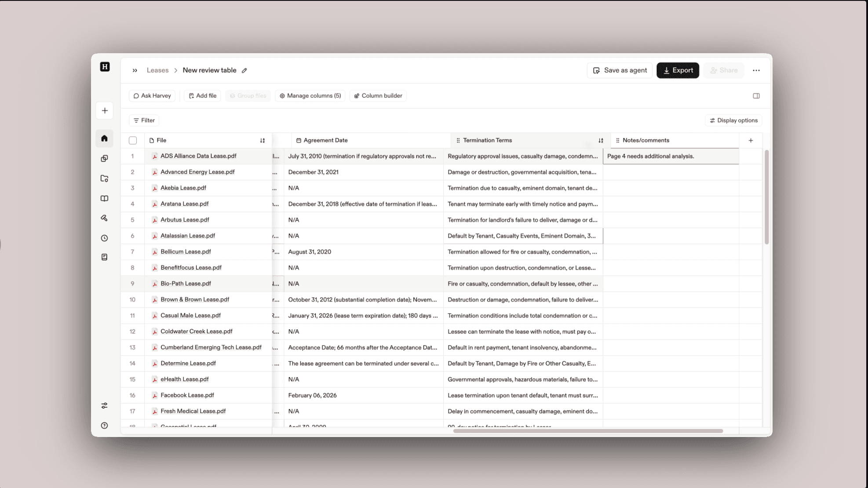Open the Filter menu
The height and width of the screenshot is (488, 868).
(144, 120)
